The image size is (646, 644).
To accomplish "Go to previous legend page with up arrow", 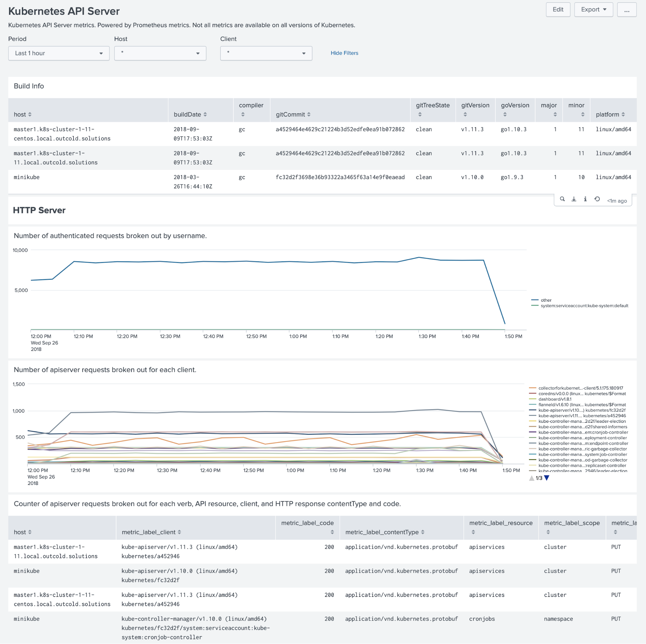I will (x=532, y=478).
